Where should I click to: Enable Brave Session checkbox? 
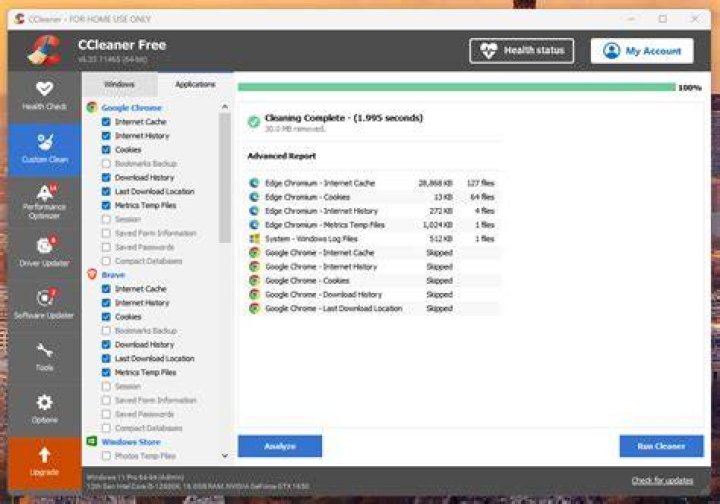coord(106,386)
